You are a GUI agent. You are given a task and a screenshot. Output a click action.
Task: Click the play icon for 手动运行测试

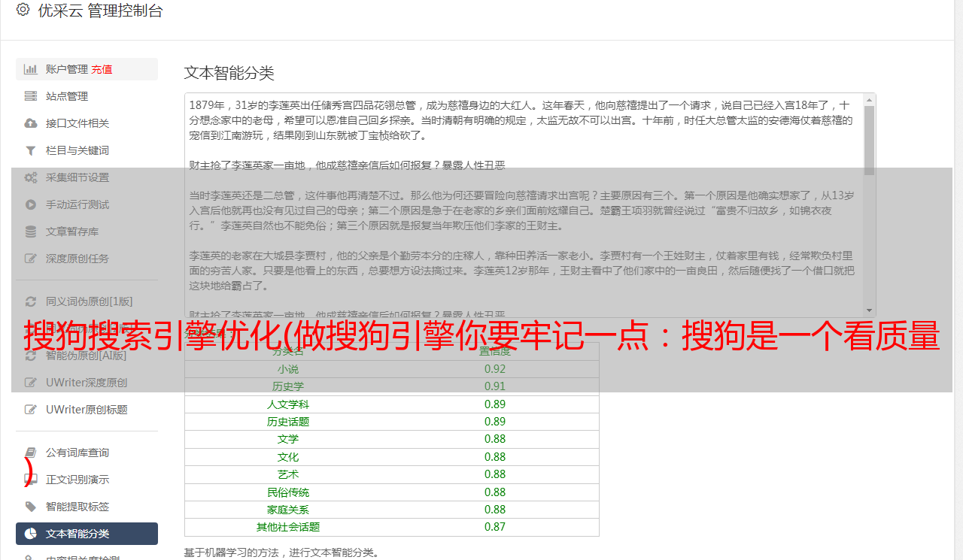(31, 204)
